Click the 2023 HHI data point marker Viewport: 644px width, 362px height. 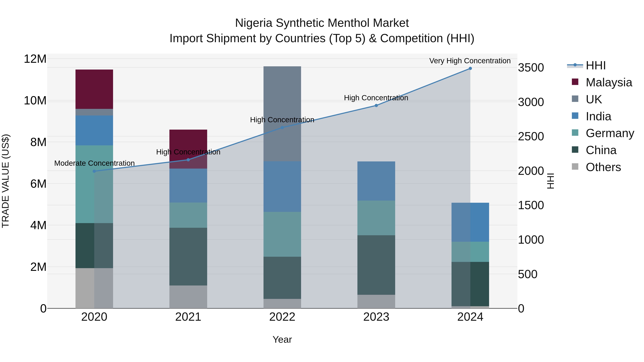click(376, 105)
